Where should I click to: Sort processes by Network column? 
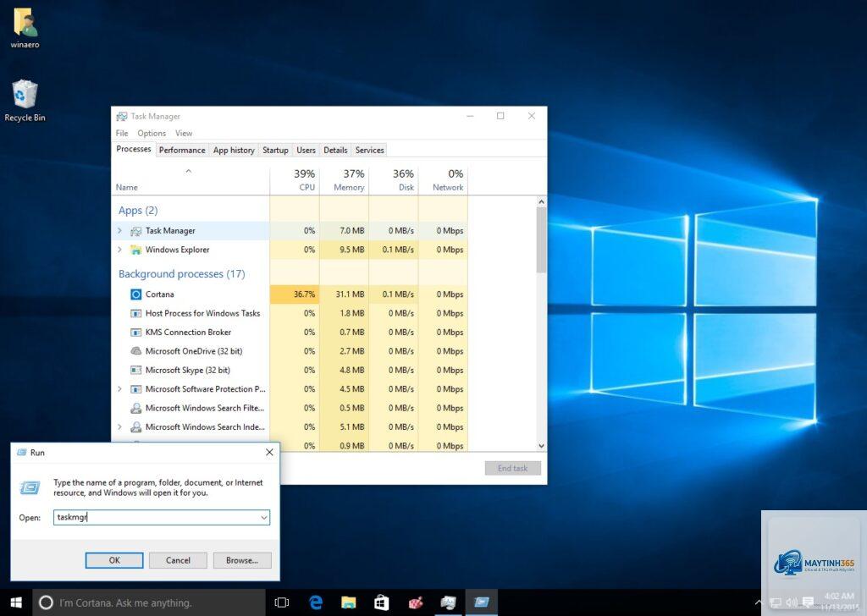coord(444,180)
